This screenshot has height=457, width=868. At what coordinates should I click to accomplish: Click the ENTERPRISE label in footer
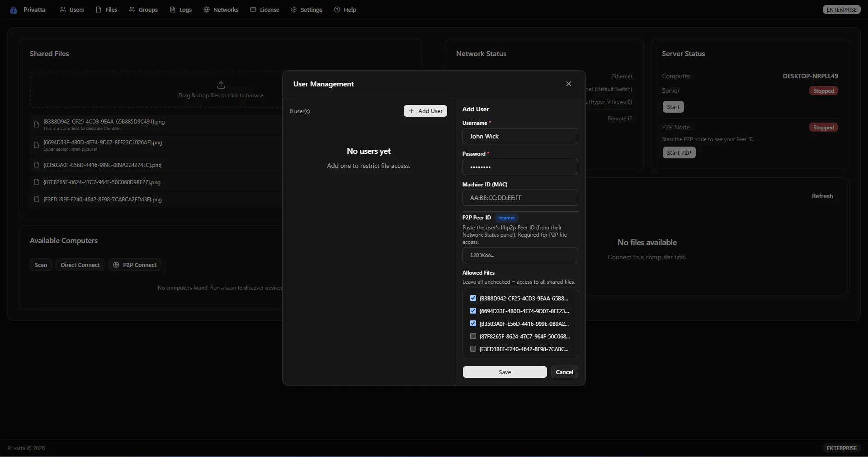[x=841, y=448]
